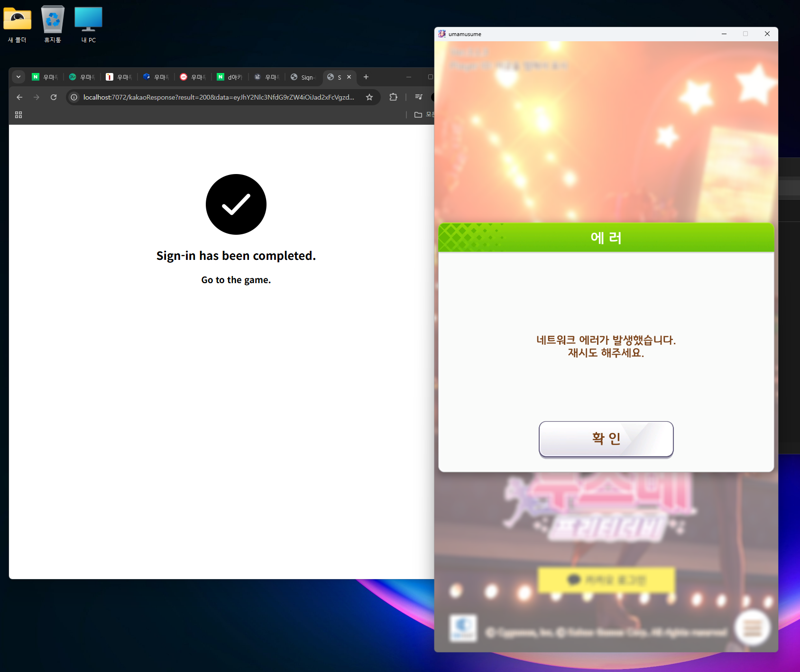The height and width of the screenshot is (672, 800).
Task: Switch to the d아카 tab
Action: coord(230,77)
